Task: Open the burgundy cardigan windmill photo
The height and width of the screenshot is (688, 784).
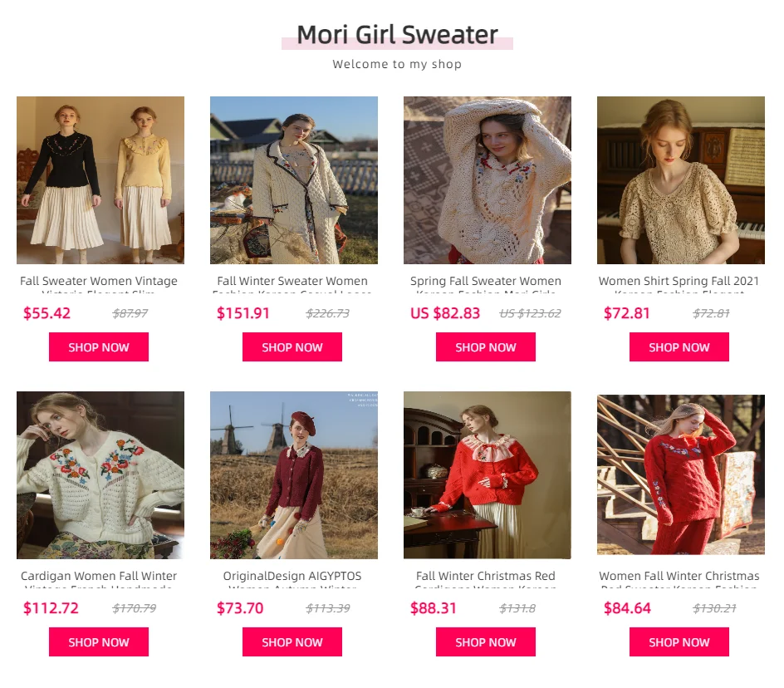Action: point(294,475)
